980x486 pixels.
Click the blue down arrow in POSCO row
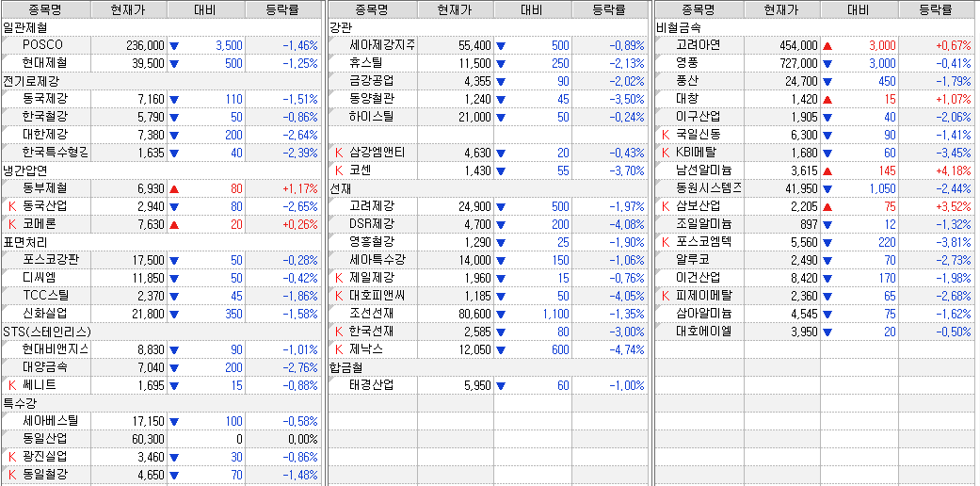coord(173,45)
